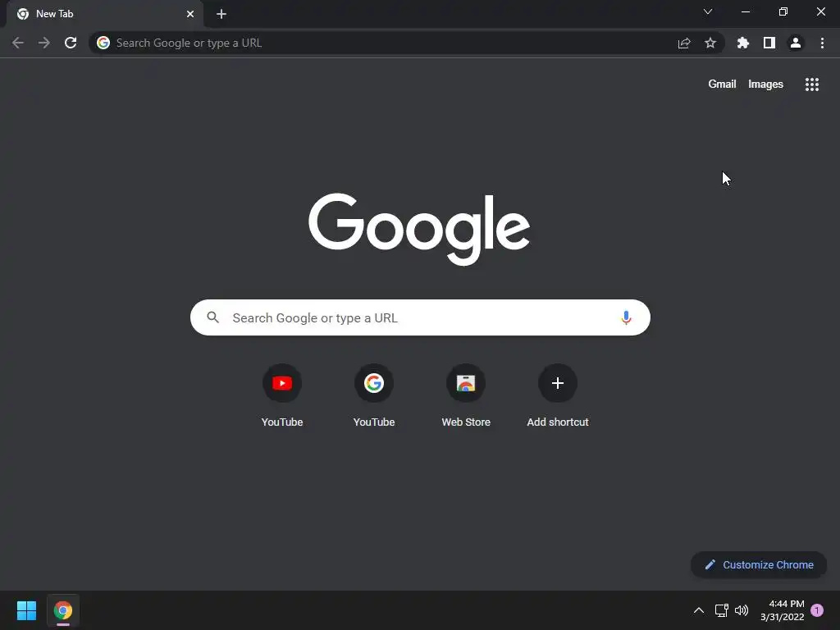
Task: Open the Web Store shortcut
Action: point(466,395)
